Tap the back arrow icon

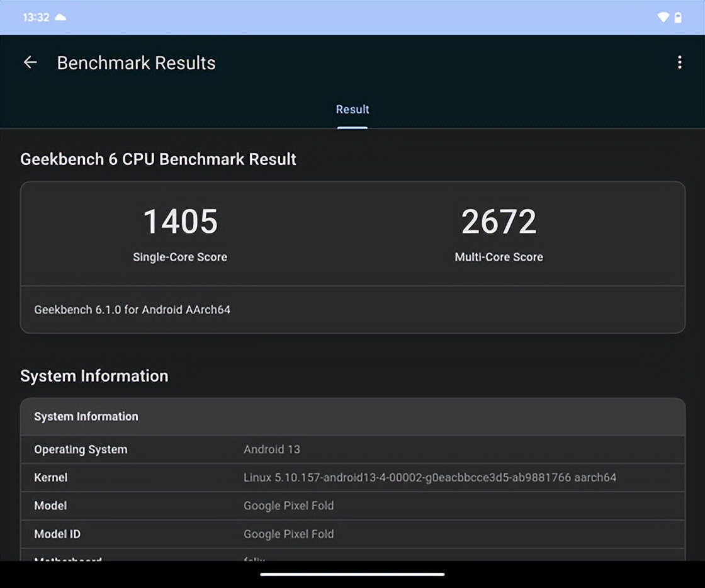click(30, 62)
